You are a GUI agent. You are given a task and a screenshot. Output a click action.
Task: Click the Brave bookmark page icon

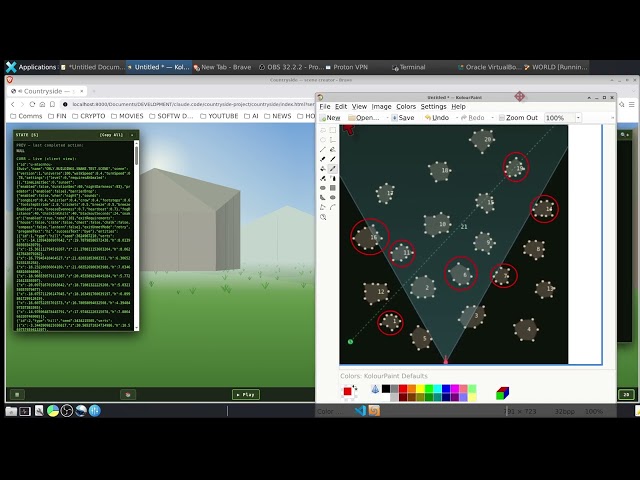point(52,104)
